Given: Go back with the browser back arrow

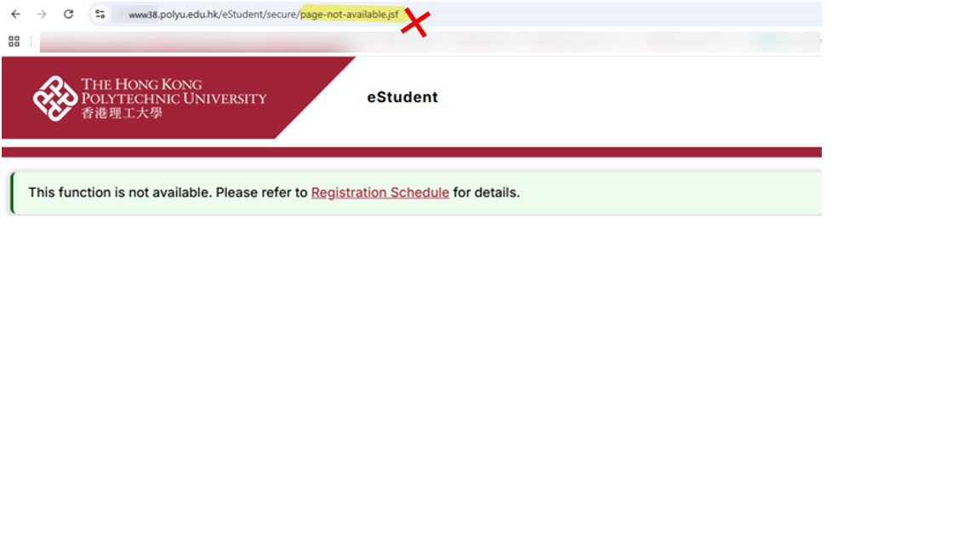Looking at the screenshot, I should [x=15, y=14].
